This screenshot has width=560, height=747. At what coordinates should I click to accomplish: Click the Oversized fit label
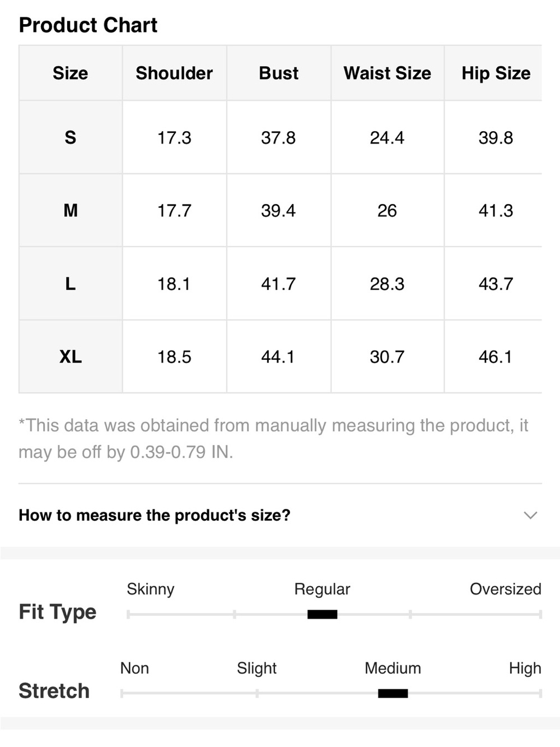[x=506, y=589]
